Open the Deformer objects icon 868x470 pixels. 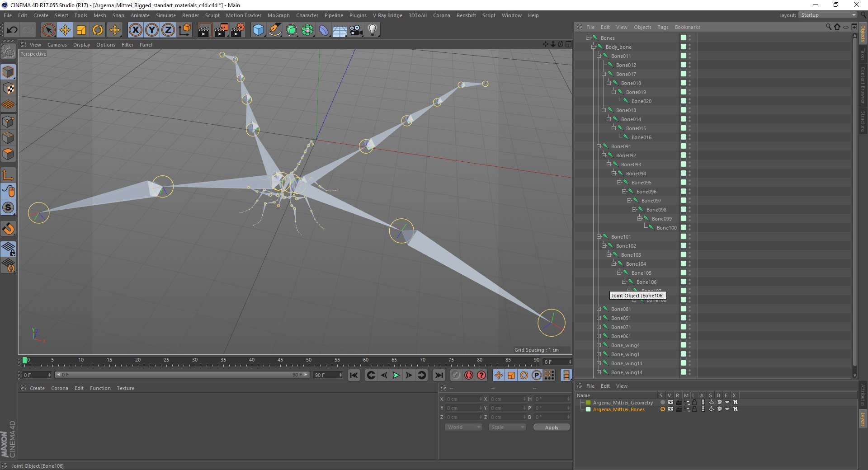(x=324, y=30)
